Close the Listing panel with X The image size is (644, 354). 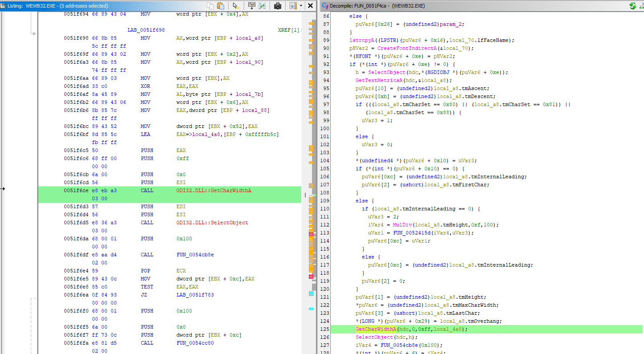click(x=310, y=6)
